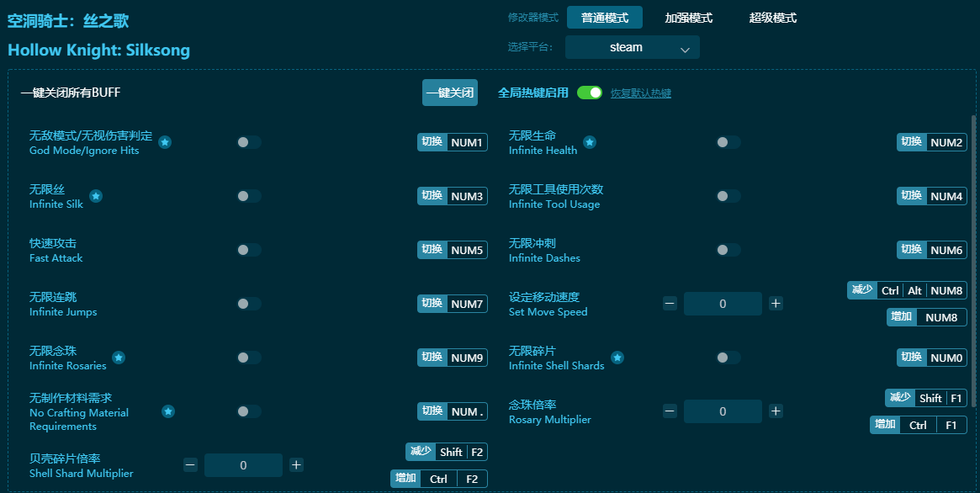980x493 pixels.
Task: Click Infinite Rosaries hotkey button NUM9
Action: click(453, 358)
